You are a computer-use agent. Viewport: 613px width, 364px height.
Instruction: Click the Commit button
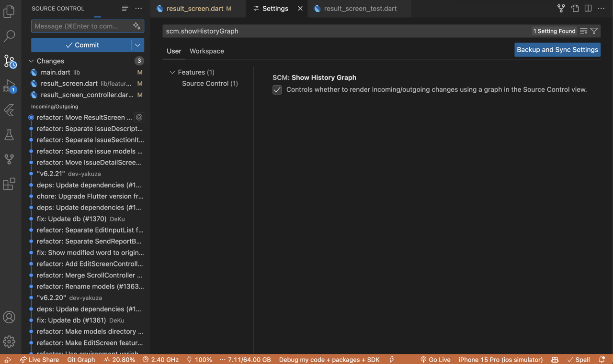81,45
